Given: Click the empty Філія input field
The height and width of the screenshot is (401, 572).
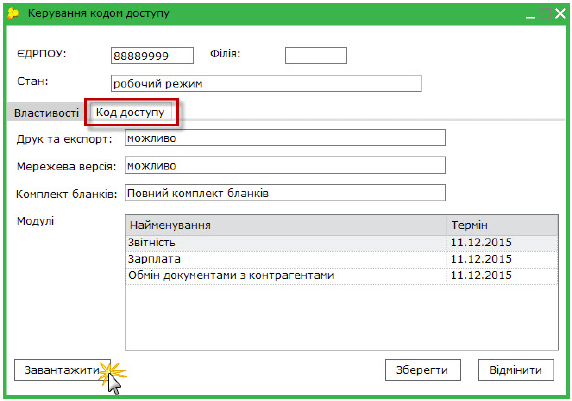Looking at the screenshot, I should coord(316,55).
